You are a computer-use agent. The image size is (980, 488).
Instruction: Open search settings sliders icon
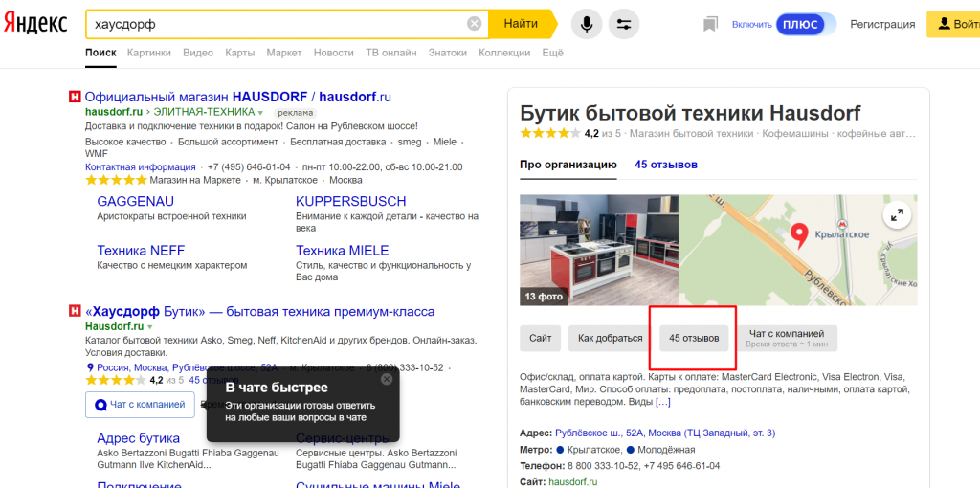pos(624,24)
